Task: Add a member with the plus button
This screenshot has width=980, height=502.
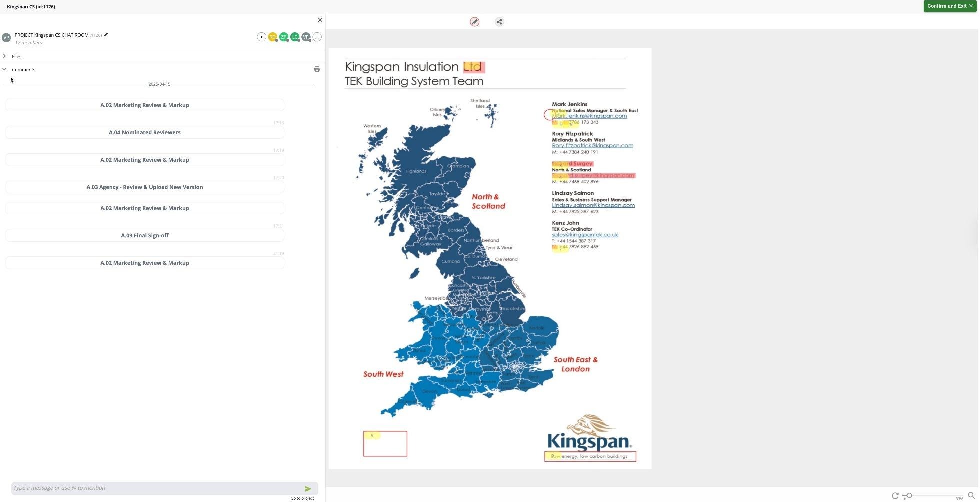Action: pyautogui.click(x=261, y=37)
